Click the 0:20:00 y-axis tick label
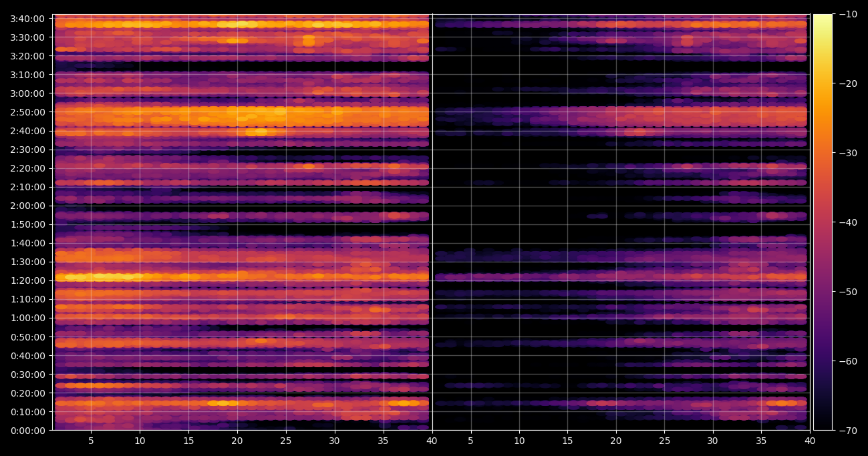The height and width of the screenshot is (456, 868). (x=27, y=393)
